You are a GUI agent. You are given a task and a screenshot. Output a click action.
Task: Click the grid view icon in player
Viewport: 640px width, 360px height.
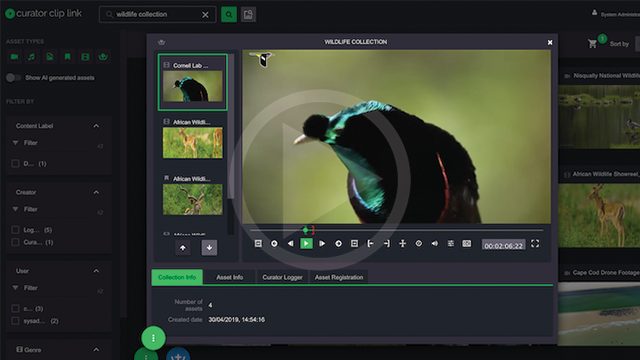coord(467,244)
